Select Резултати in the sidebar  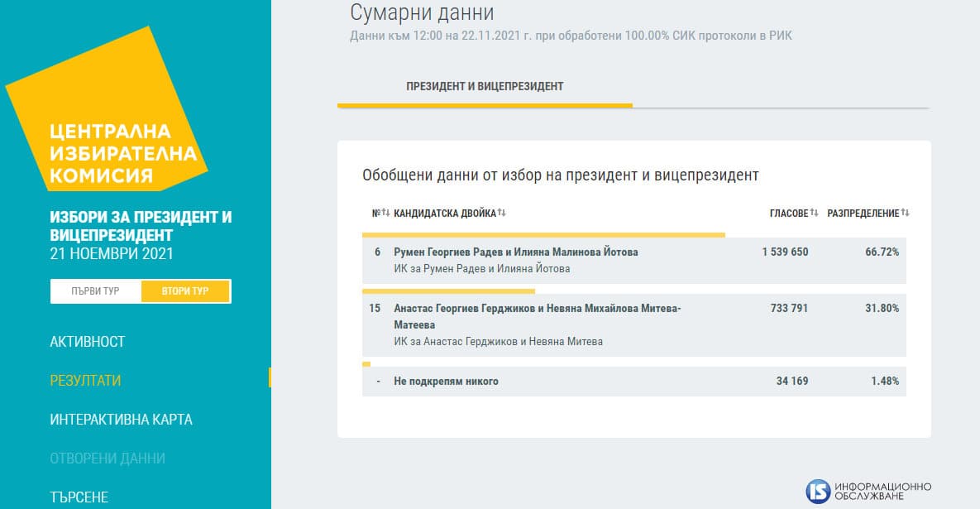(85, 381)
